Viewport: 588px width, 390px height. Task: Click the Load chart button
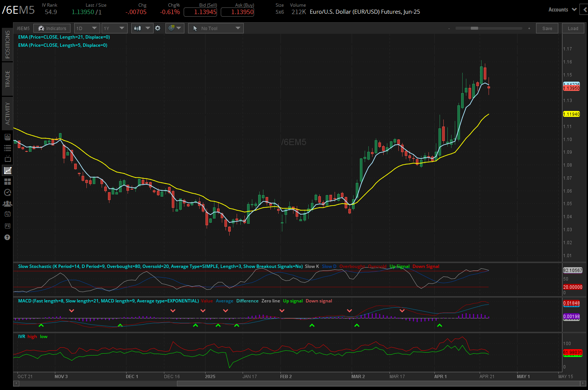click(573, 28)
